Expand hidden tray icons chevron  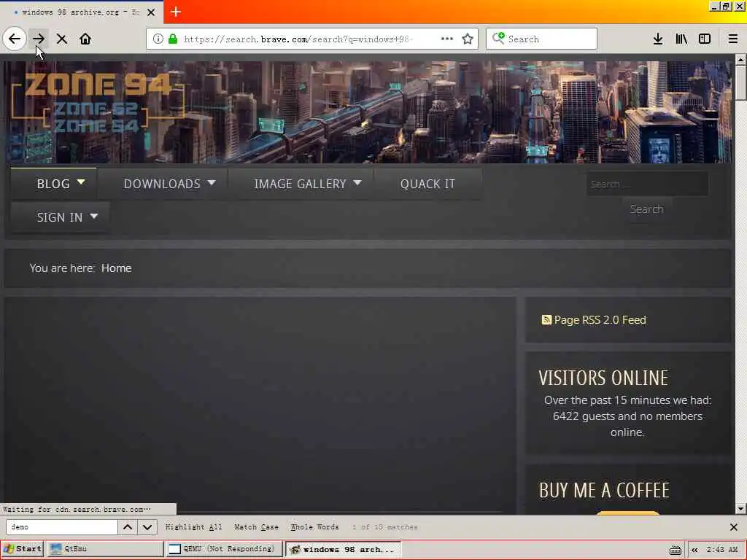[694, 550]
